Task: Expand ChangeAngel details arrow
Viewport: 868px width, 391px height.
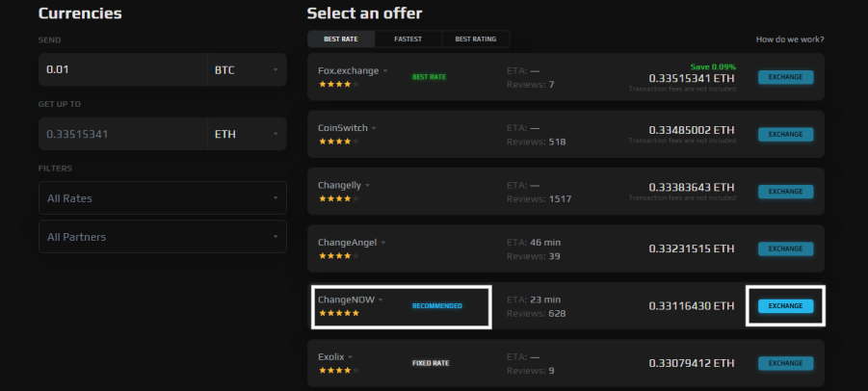Action: 383,243
